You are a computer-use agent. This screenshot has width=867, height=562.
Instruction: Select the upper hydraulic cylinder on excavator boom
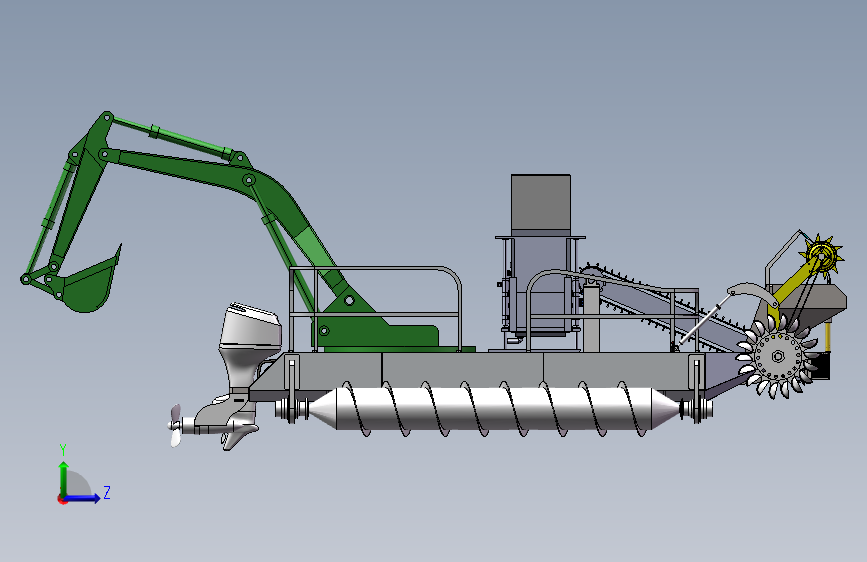coord(176,138)
